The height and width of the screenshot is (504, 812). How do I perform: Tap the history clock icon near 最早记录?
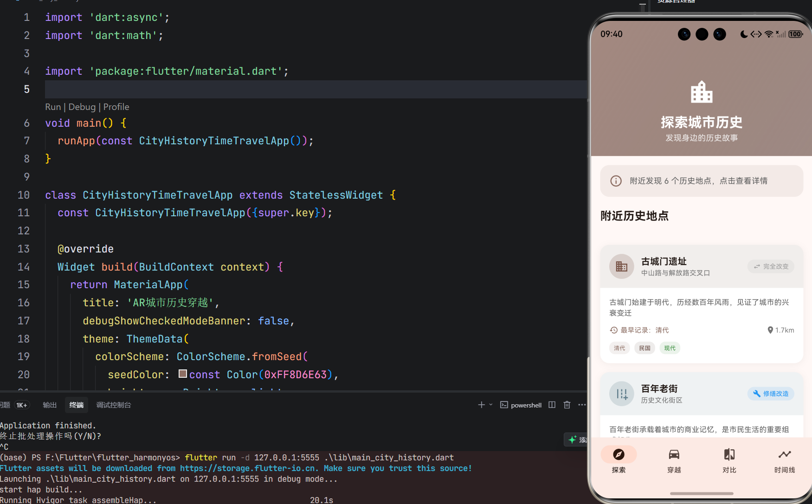613,330
